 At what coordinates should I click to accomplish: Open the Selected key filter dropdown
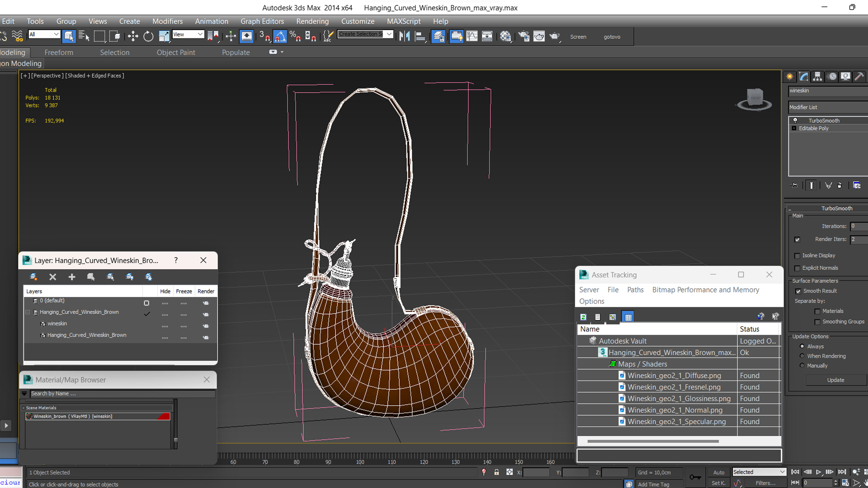point(759,472)
